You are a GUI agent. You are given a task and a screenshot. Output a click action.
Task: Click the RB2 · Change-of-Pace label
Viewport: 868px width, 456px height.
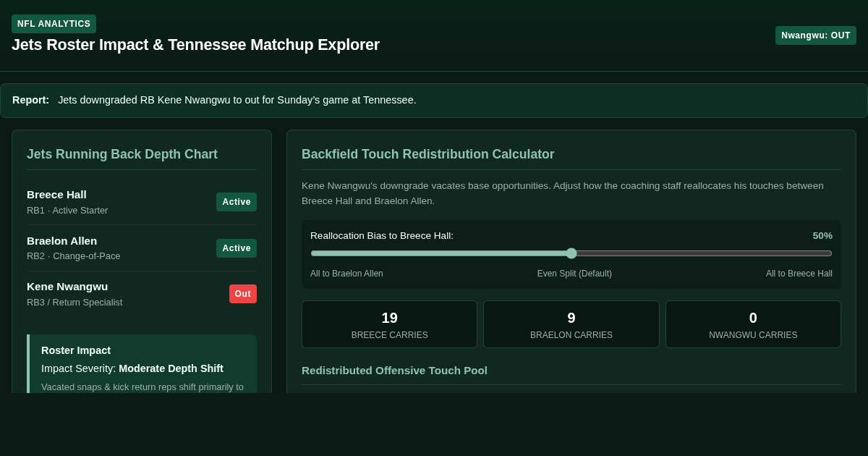74,256
